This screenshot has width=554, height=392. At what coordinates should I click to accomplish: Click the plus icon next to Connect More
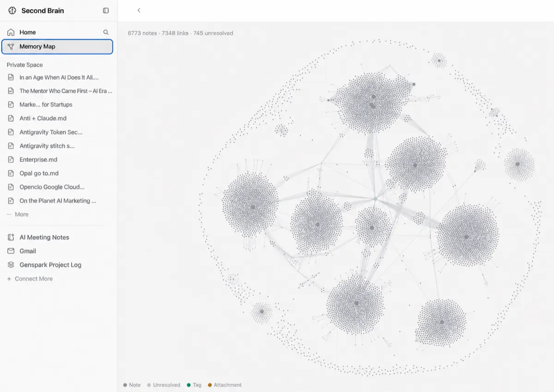(x=9, y=279)
